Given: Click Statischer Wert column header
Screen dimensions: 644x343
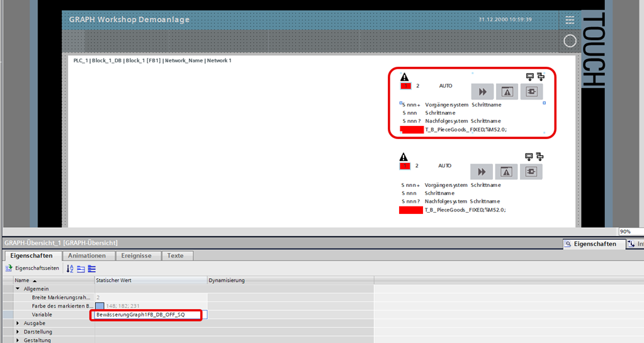Looking at the screenshot, I should pos(150,280).
